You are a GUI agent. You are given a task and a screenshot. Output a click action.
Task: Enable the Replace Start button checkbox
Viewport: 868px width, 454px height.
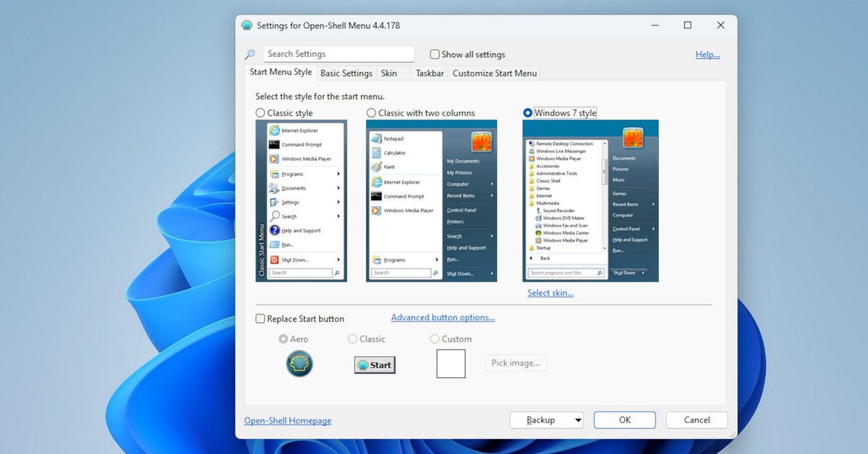(x=260, y=319)
